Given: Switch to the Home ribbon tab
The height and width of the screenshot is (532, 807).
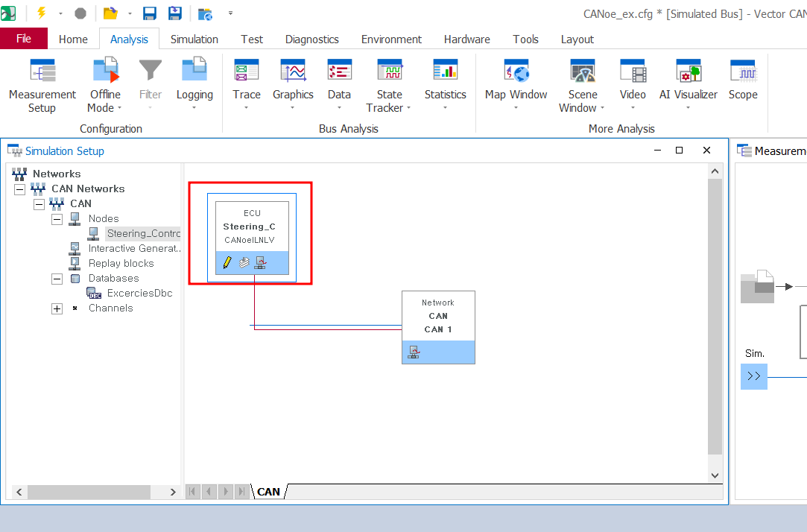Looking at the screenshot, I should click(x=73, y=39).
